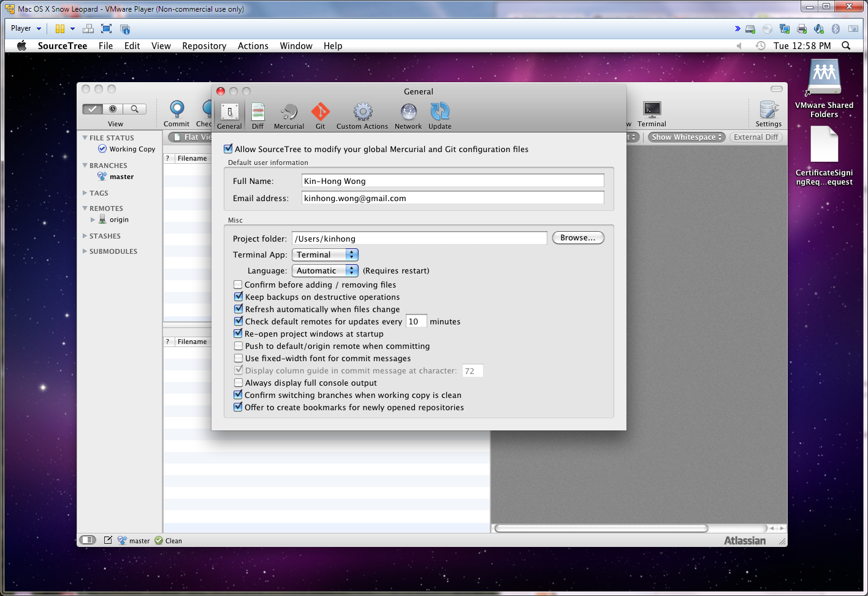The width and height of the screenshot is (868, 596).
Task: Expand the TAGS section
Action: point(85,193)
